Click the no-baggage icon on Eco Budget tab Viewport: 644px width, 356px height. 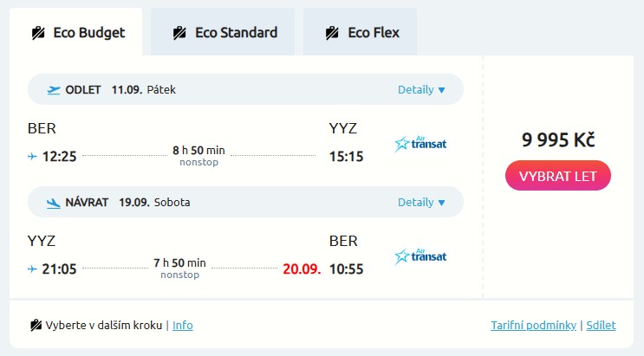(38, 33)
